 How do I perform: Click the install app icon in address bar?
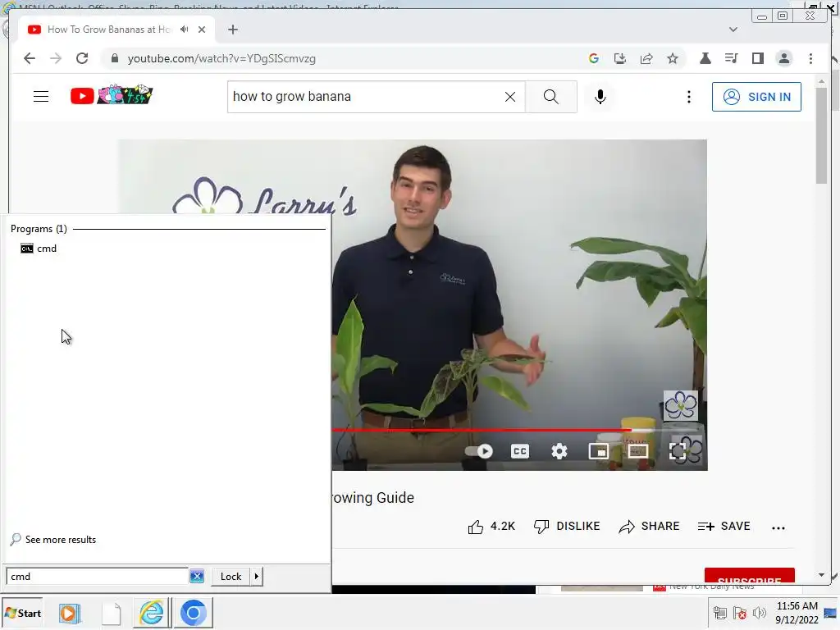point(620,58)
